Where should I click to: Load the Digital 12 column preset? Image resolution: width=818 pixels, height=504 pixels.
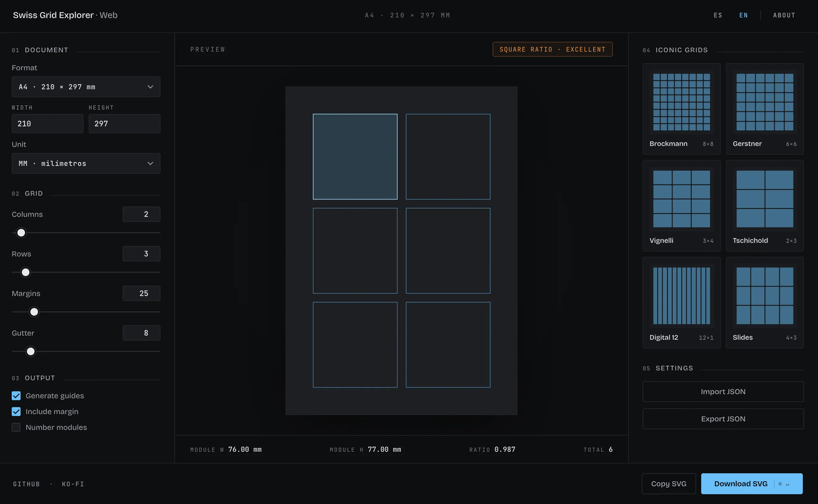pyautogui.click(x=681, y=303)
